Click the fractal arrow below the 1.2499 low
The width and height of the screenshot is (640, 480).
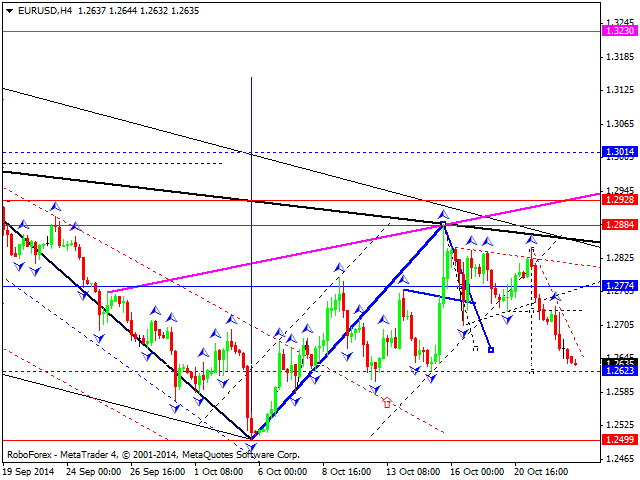[x=250, y=446]
